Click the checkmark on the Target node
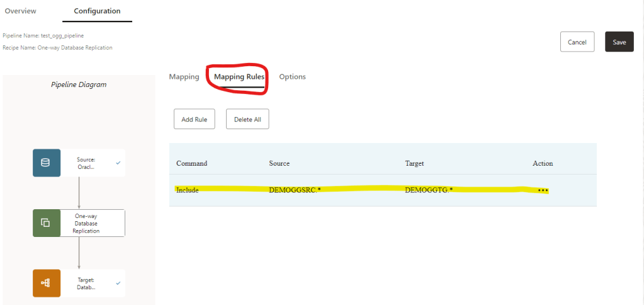This screenshot has height=305, width=644. click(118, 283)
